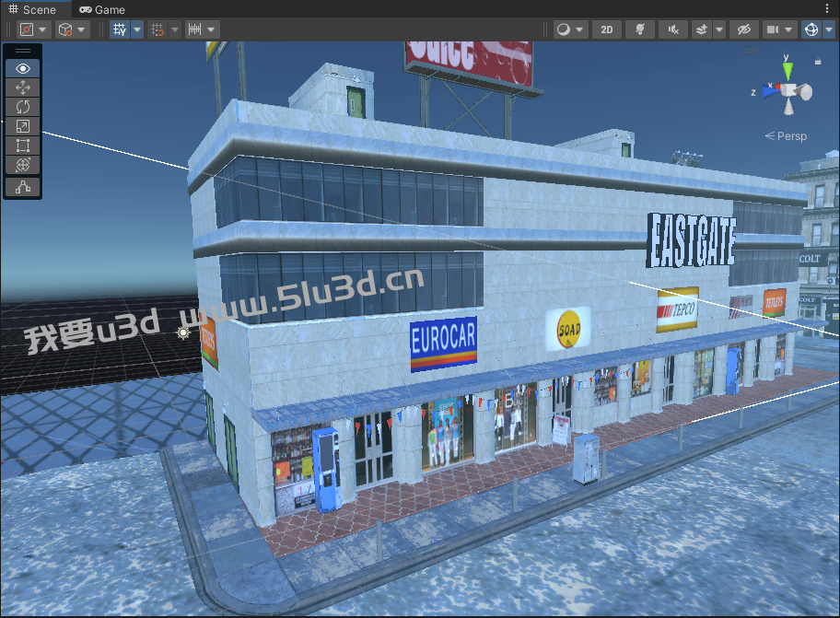Click the green Y axis gizmo cone

(x=787, y=71)
